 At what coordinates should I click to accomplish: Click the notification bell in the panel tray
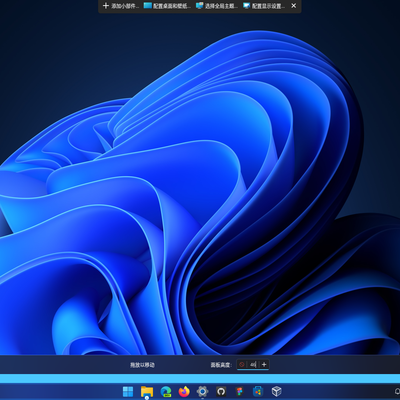pyautogui.click(x=397, y=391)
